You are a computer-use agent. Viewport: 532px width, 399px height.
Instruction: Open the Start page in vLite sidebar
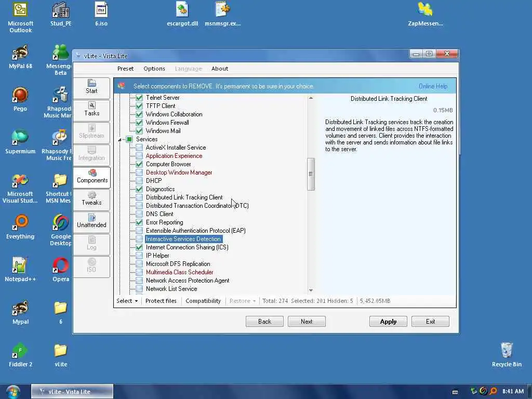(91, 87)
